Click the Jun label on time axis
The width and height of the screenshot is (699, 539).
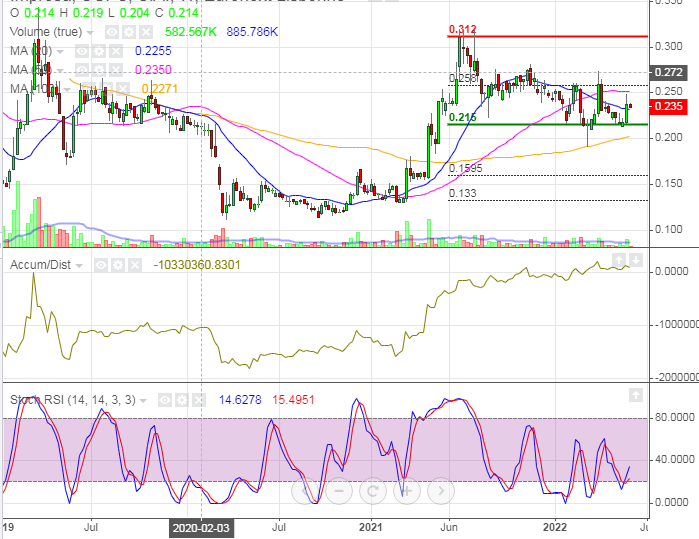449,527
